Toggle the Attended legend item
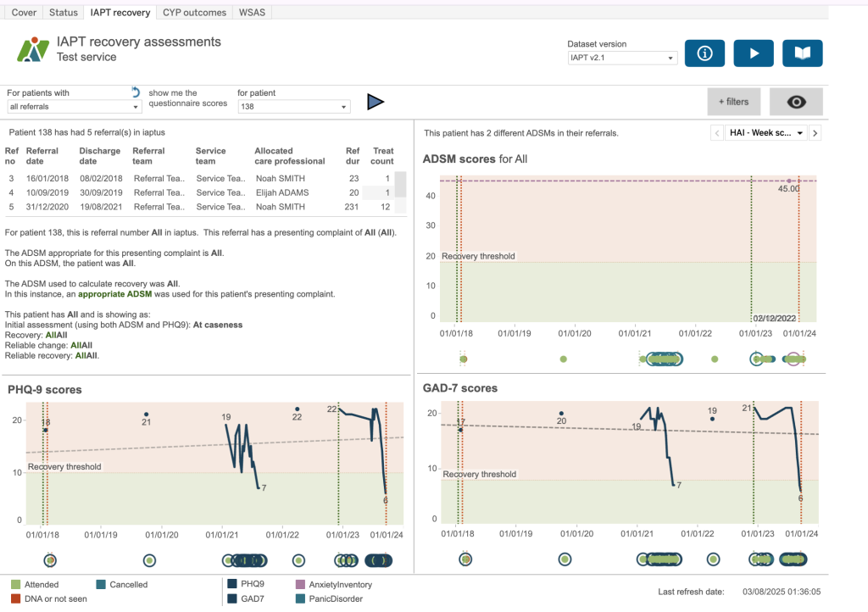Image resolution: width=868 pixels, height=612 pixels. (17, 585)
